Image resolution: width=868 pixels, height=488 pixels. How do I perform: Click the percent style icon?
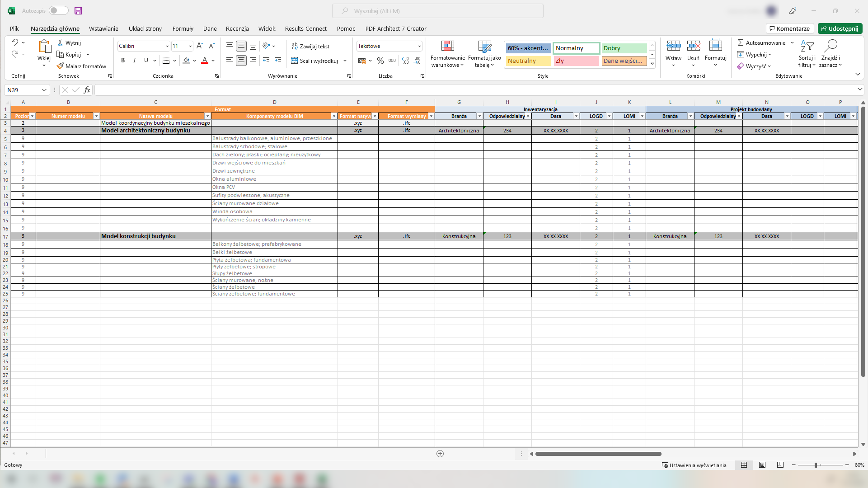(x=380, y=61)
